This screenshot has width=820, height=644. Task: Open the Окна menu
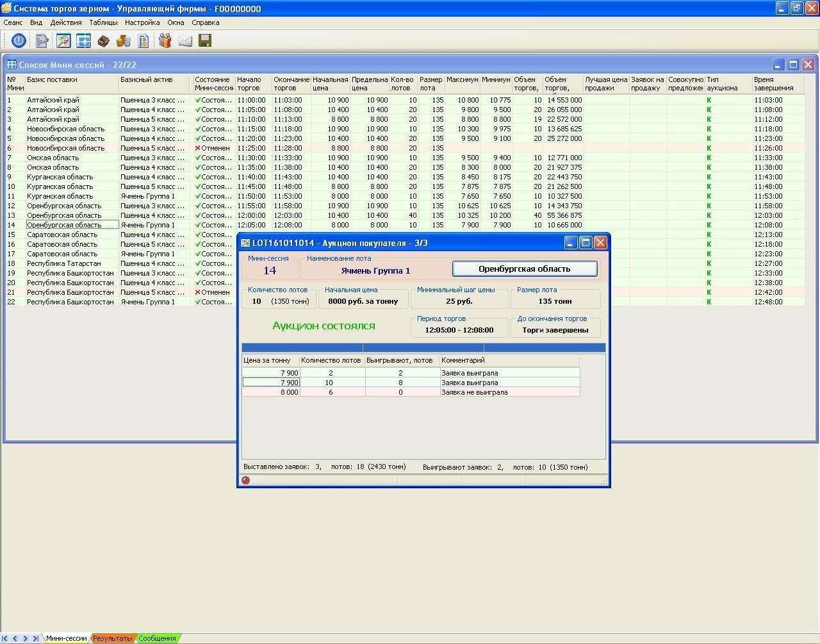click(176, 22)
